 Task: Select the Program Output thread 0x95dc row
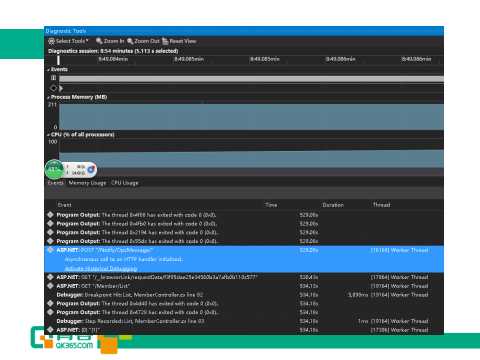tap(244, 241)
